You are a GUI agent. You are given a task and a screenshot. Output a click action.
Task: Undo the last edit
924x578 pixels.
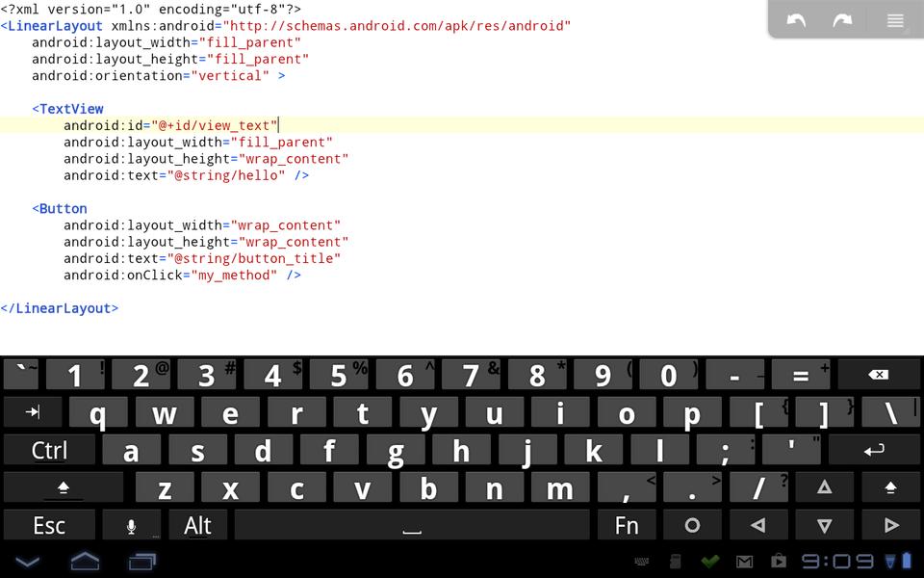pos(796,20)
